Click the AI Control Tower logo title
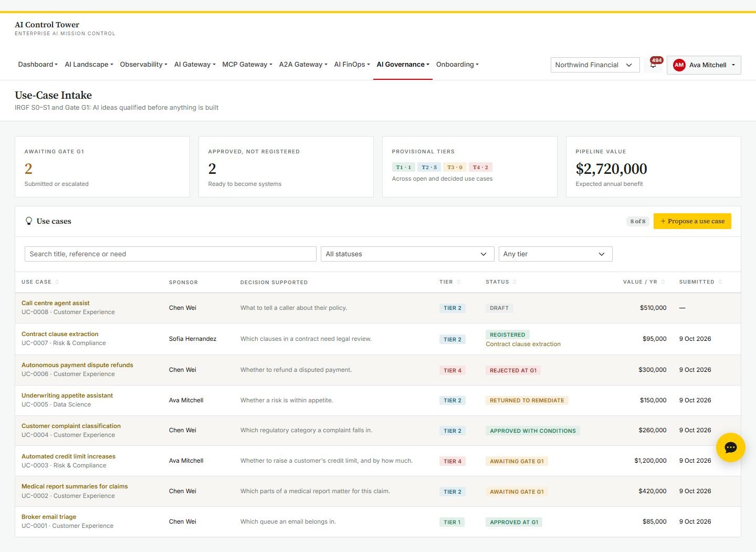 [47, 25]
